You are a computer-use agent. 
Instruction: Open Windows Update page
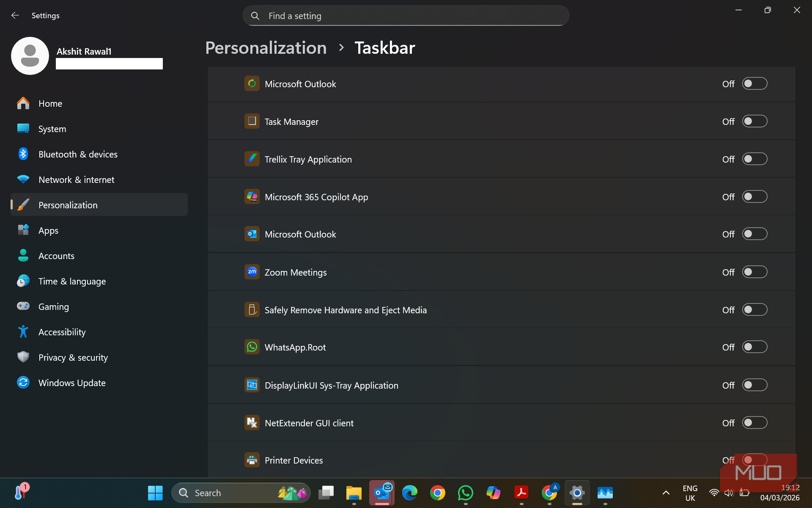click(99, 383)
